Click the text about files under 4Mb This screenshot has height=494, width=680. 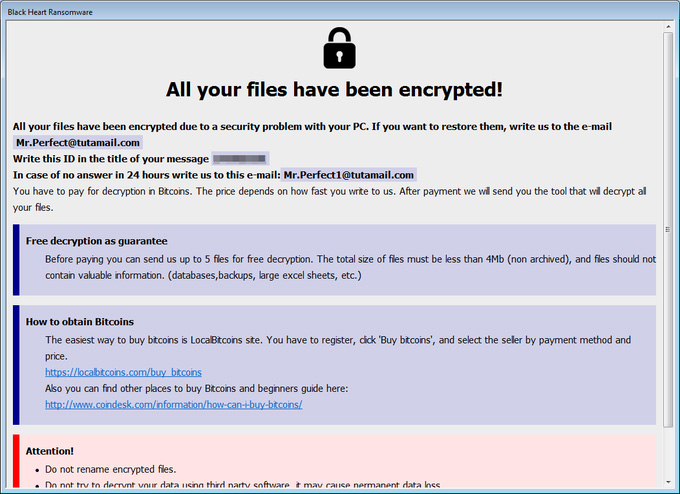[x=350, y=267]
